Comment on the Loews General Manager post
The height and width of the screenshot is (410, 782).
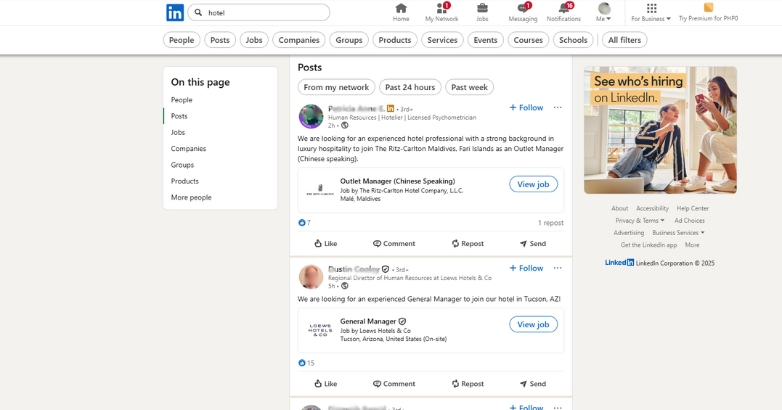coord(394,384)
